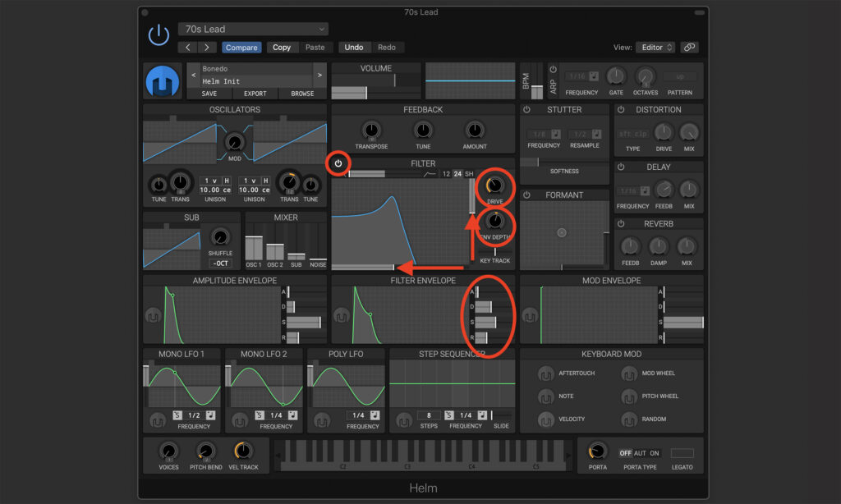
Task: Click the Amplitude Envelope sustain slider
Action: point(306,323)
